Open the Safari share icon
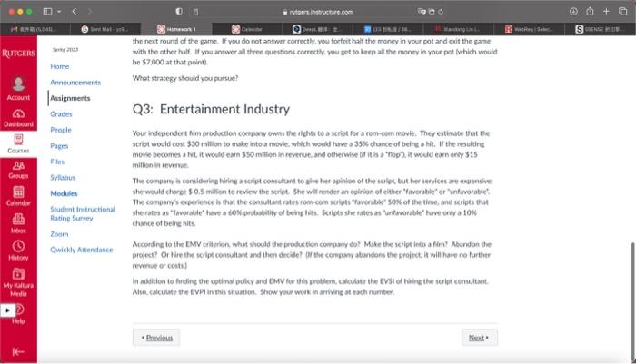 (590, 12)
